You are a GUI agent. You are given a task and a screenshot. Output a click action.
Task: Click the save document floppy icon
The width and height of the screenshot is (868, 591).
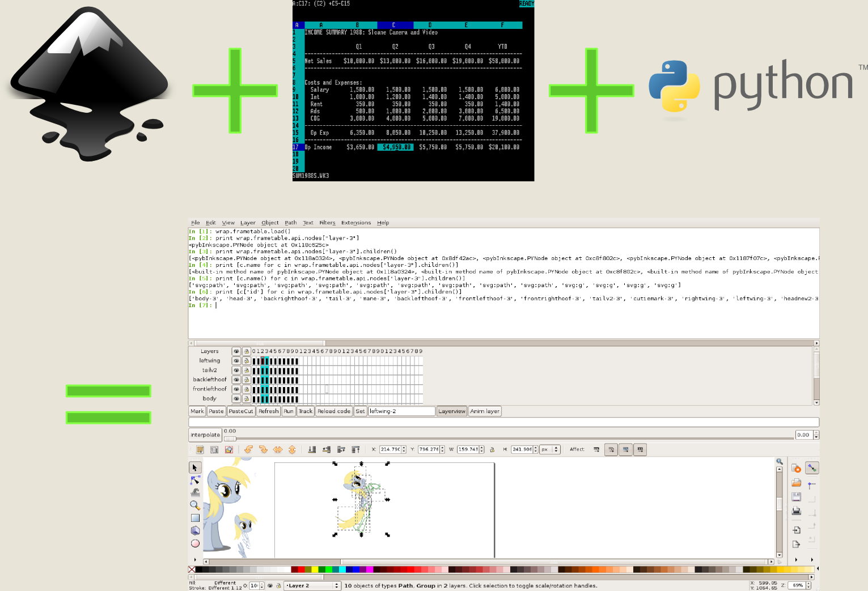click(x=797, y=497)
